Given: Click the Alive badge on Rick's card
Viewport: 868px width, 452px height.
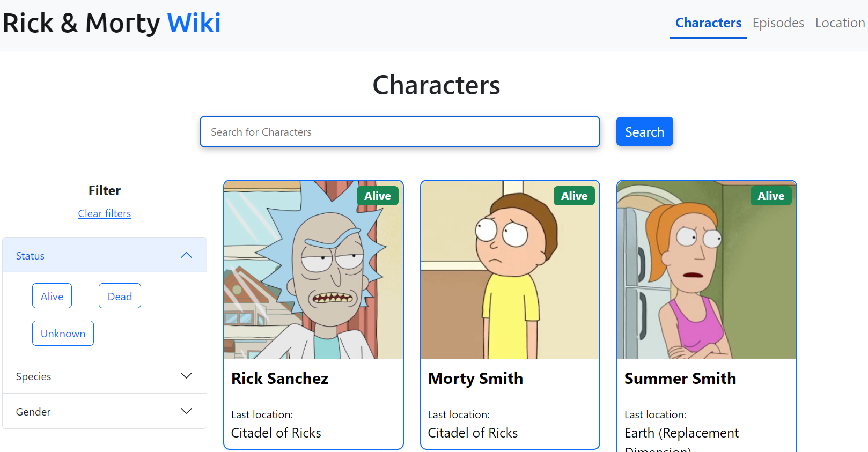Looking at the screenshot, I should click(378, 196).
